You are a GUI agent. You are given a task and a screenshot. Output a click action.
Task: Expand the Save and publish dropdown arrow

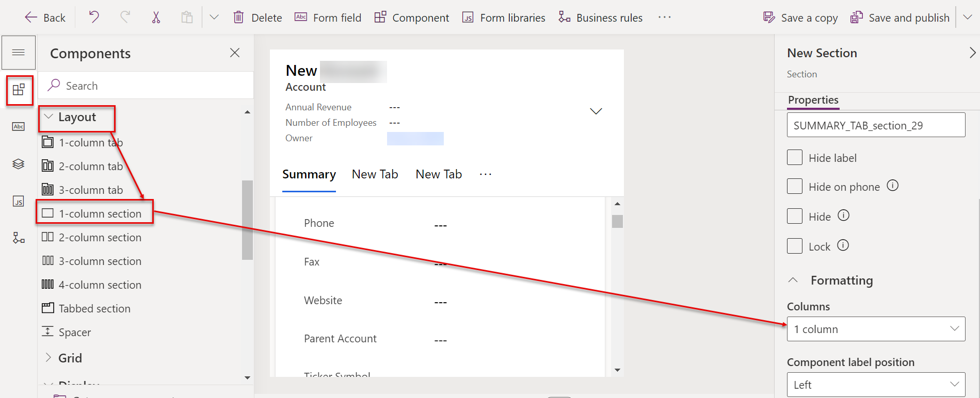click(968, 18)
